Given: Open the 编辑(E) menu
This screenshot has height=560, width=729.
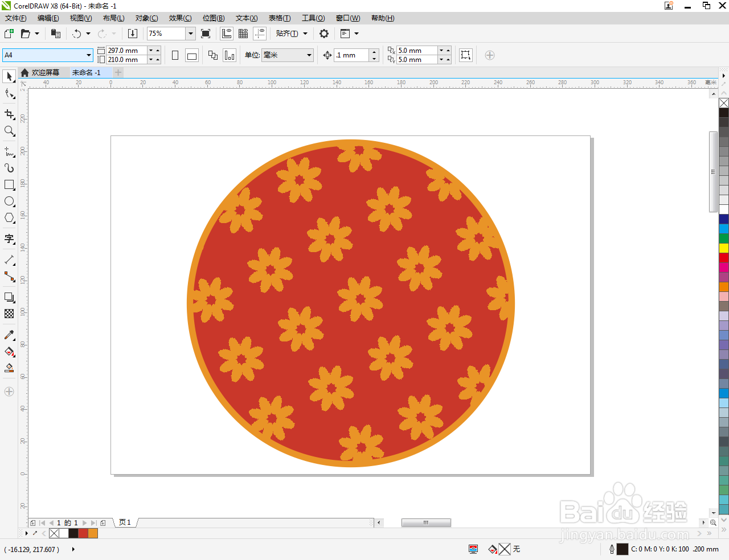Looking at the screenshot, I should 48,18.
